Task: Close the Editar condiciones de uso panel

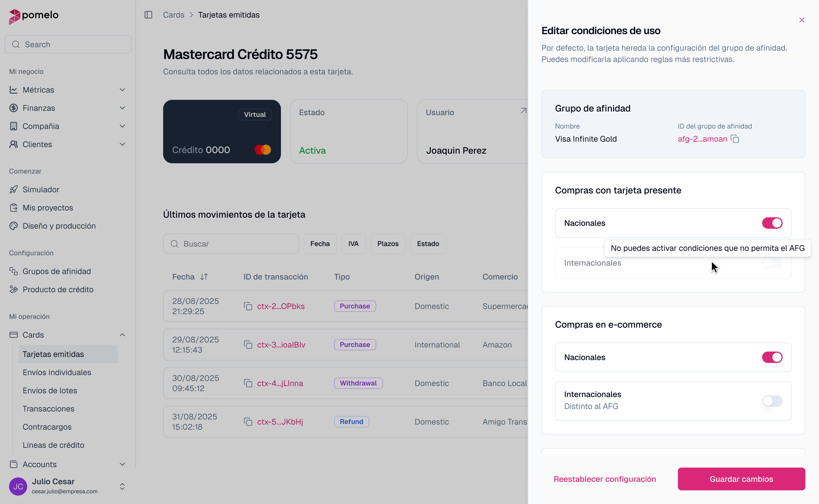Action: (802, 20)
